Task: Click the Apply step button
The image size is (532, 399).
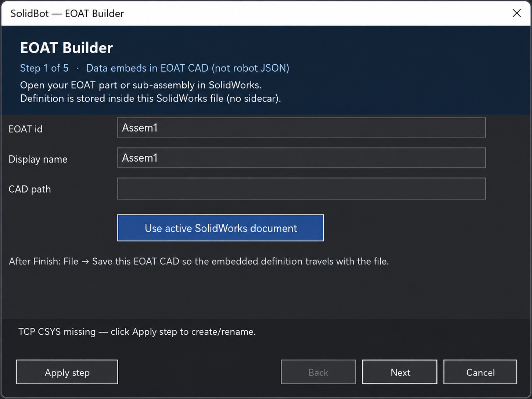Action: [67, 372]
